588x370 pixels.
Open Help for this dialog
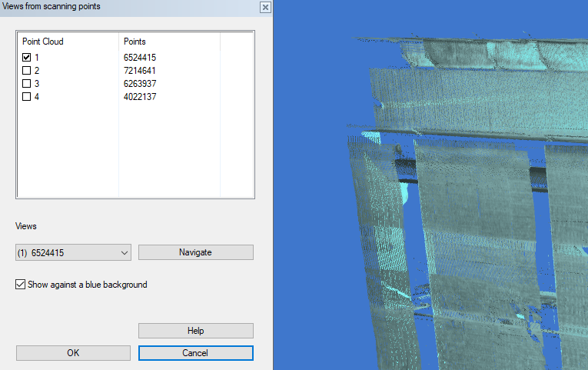[195, 331]
